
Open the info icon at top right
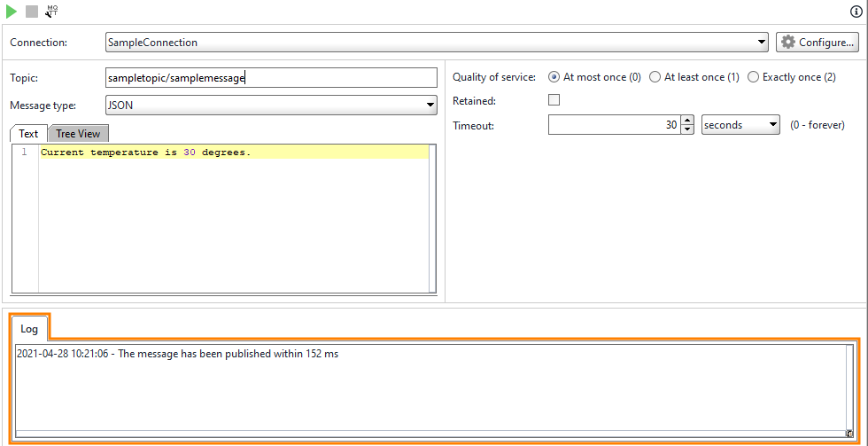coord(856,12)
